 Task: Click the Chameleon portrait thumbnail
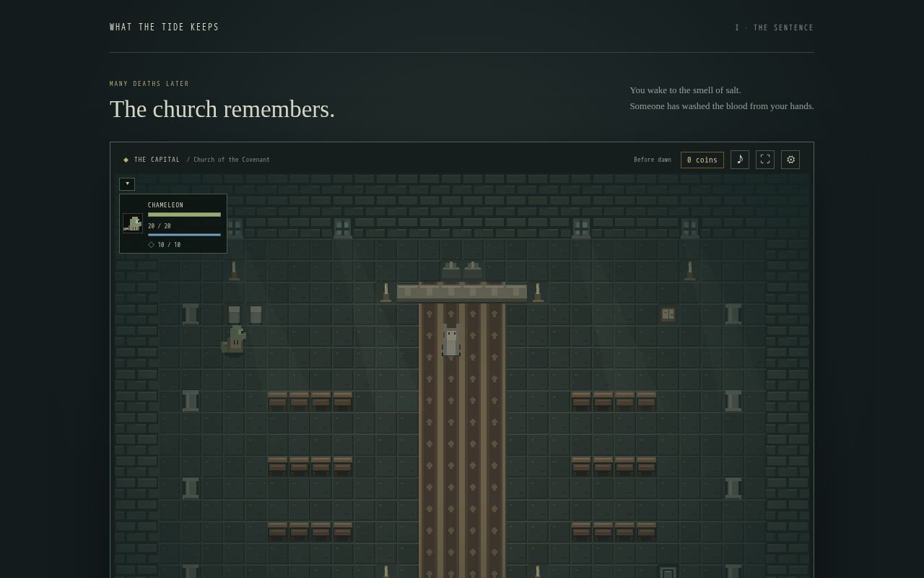click(x=133, y=223)
